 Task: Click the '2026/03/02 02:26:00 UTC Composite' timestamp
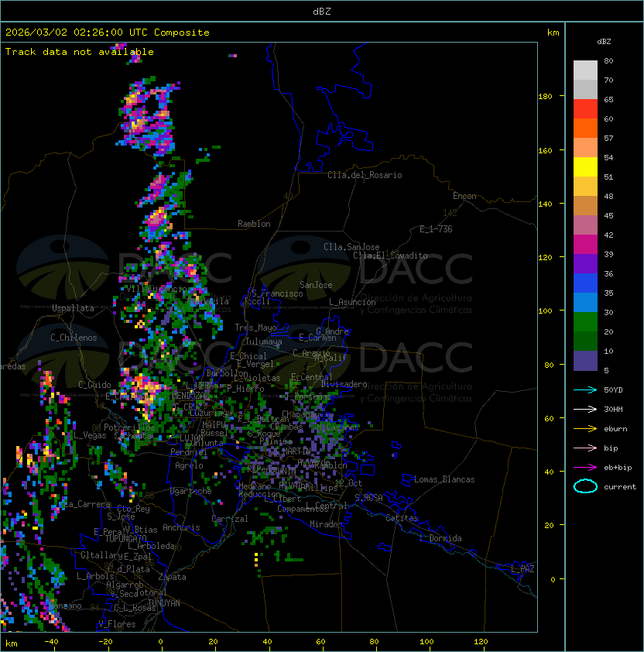click(108, 33)
